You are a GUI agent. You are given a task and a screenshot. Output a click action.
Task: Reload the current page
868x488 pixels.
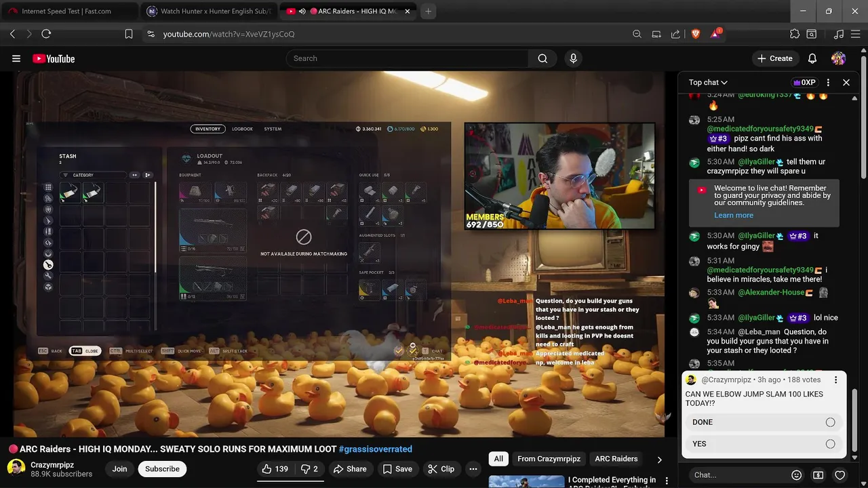pos(46,34)
